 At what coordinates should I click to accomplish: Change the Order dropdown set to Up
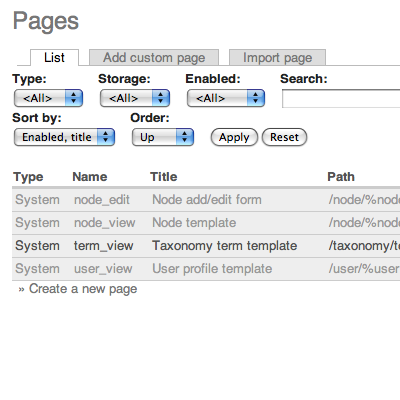[163, 137]
